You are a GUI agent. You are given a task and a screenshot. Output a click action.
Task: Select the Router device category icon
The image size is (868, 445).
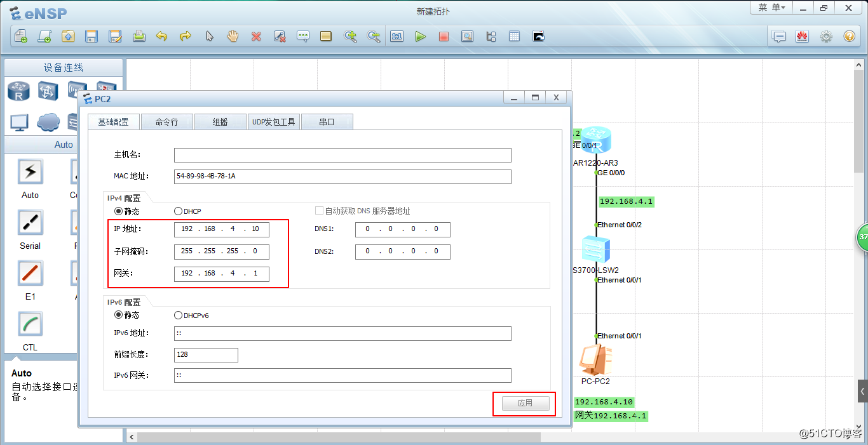tap(19, 91)
